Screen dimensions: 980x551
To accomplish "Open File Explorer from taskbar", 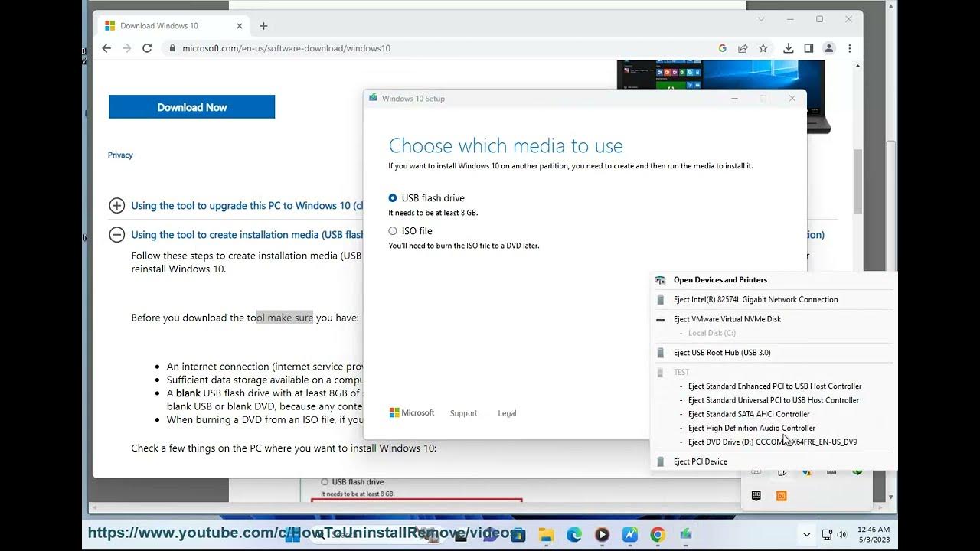I will click(x=546, y=535).
